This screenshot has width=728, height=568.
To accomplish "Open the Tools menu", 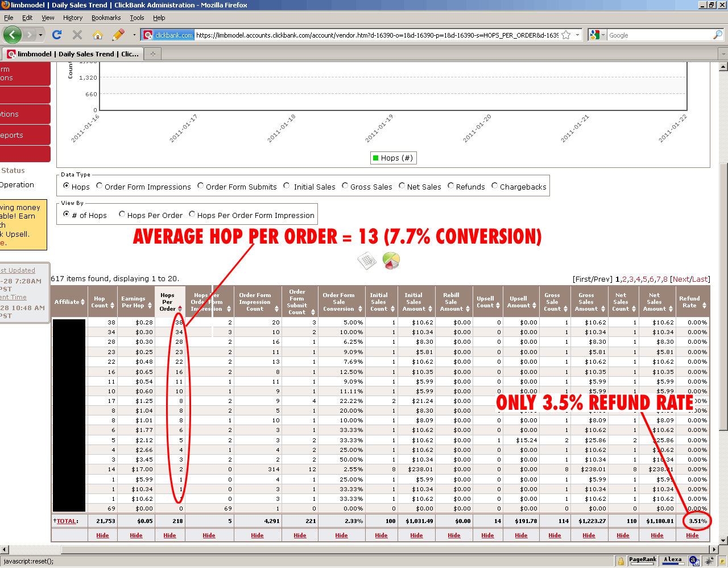I will (136, 18).
